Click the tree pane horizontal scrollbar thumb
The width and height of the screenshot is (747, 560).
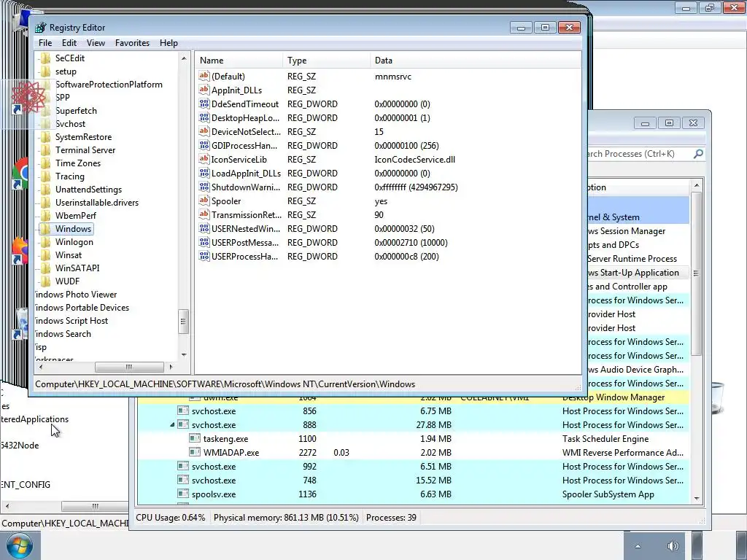(x=129, y=367)
